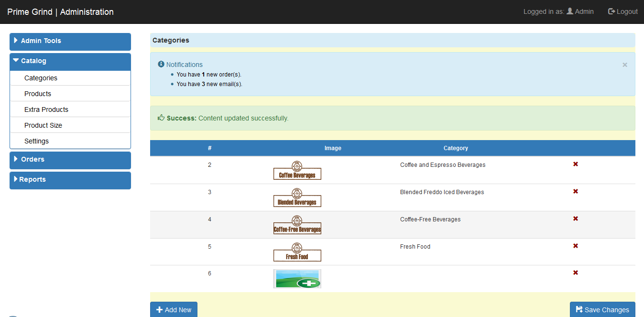Delete the Fresh Food category via red X
Viewport: 644px width, 317px height.
pyautogui.click(x=575, y=246)
